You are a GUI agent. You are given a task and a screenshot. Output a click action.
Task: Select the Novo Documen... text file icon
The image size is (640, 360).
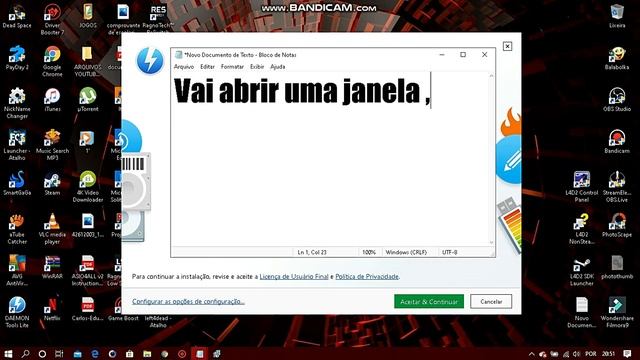[x=582, y=313]
